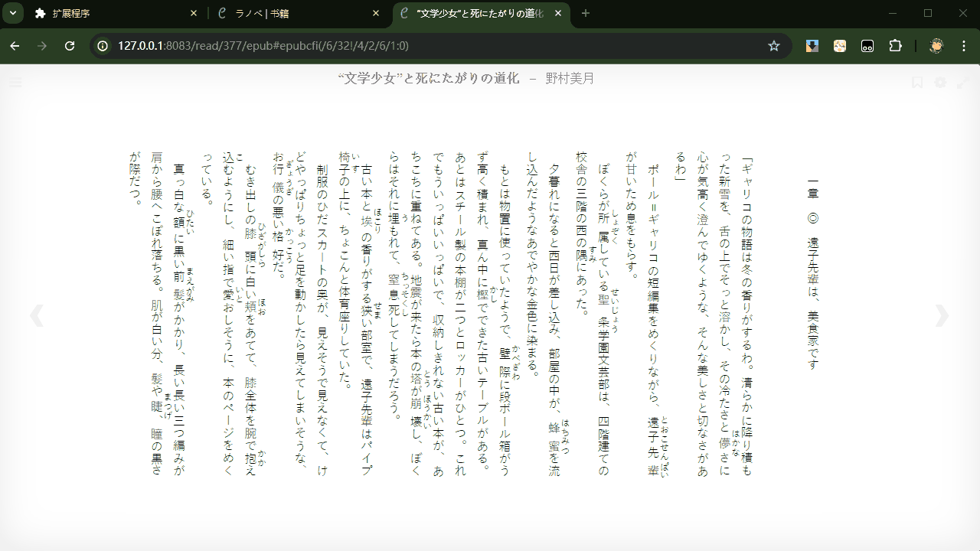
Task: Open the Chrome extensions puzzle icon
Action: point(895,46)
